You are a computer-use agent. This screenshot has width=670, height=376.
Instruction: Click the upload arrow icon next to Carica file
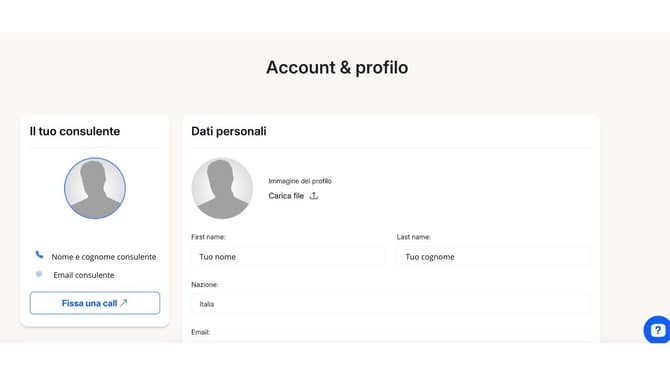coord(314,196)
